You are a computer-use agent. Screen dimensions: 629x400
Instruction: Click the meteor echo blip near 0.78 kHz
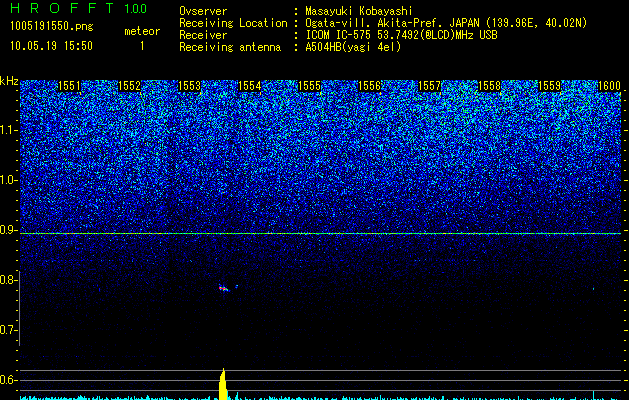(224, 288)
